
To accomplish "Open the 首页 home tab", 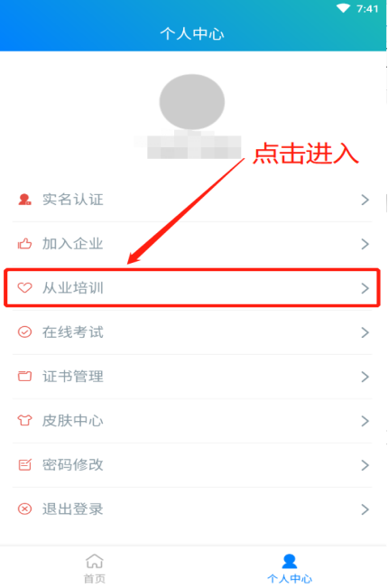I will click(x=95, y=568).
